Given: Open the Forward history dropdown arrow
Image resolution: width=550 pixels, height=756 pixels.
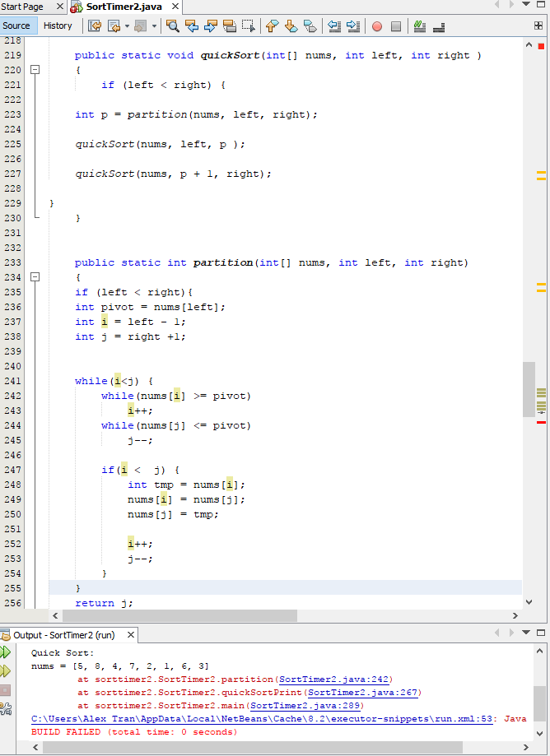Looking at the screenshot, I should pyautogui.click(x=155, y=26).
